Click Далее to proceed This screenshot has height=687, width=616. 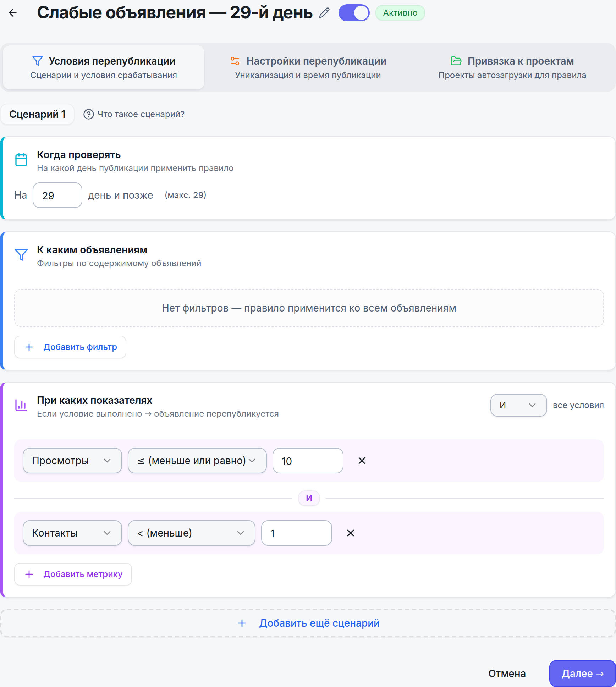tap(582, 673)
